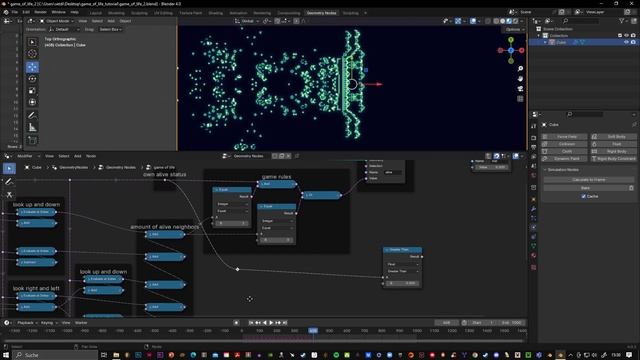
Task: Enable rendered viewport shading mode
Action: click(516, 21)
